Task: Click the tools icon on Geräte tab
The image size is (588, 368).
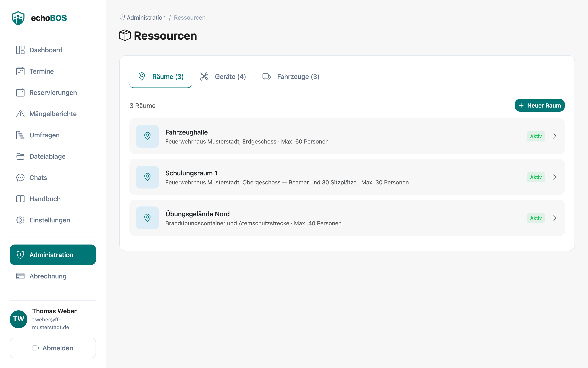Action: (204, 76)
